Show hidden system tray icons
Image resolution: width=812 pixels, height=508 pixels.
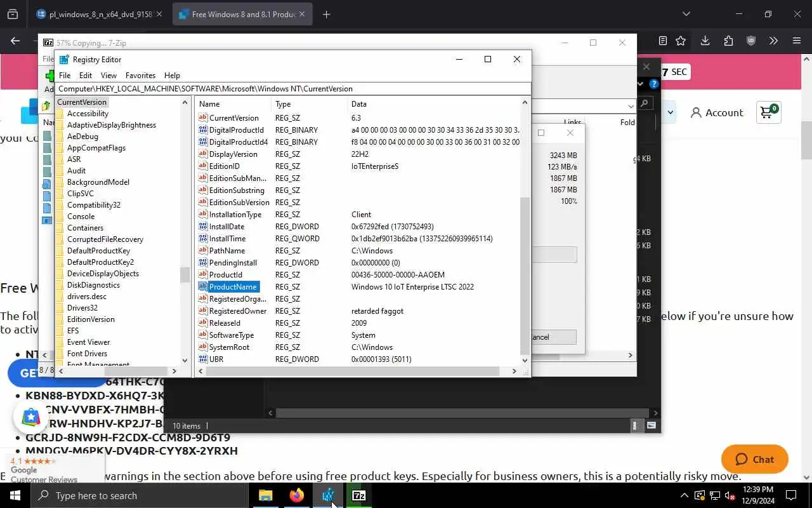click(x=684, y=495)
